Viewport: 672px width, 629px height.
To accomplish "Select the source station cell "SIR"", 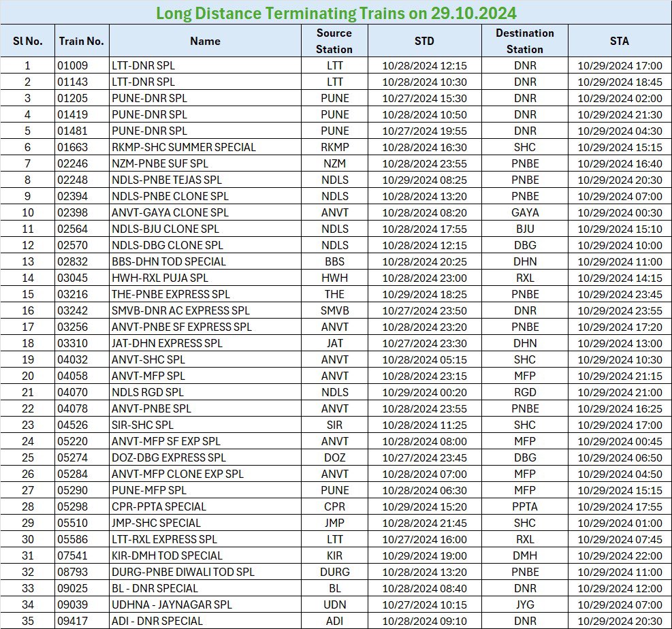I will (334, 425).
